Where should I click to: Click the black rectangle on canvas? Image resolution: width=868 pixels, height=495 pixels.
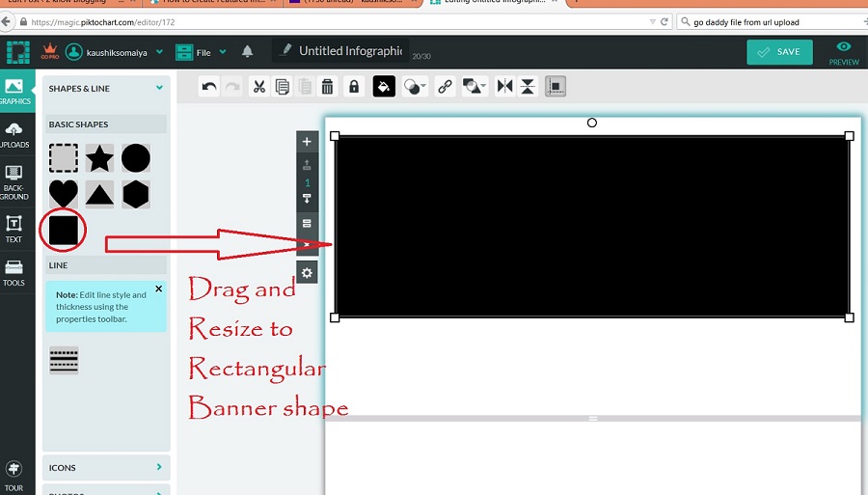[592, 227]
